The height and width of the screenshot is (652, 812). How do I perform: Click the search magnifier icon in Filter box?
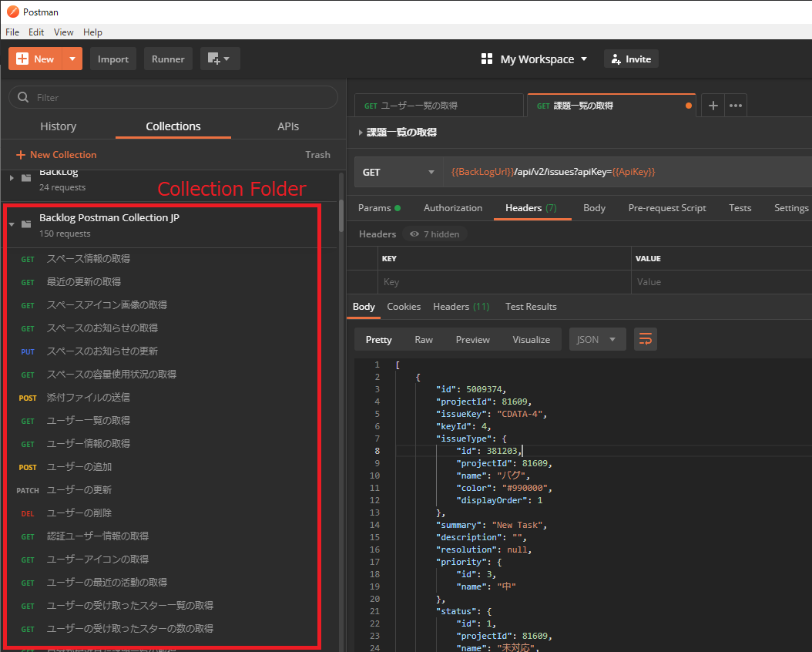(x=23, y=97)
